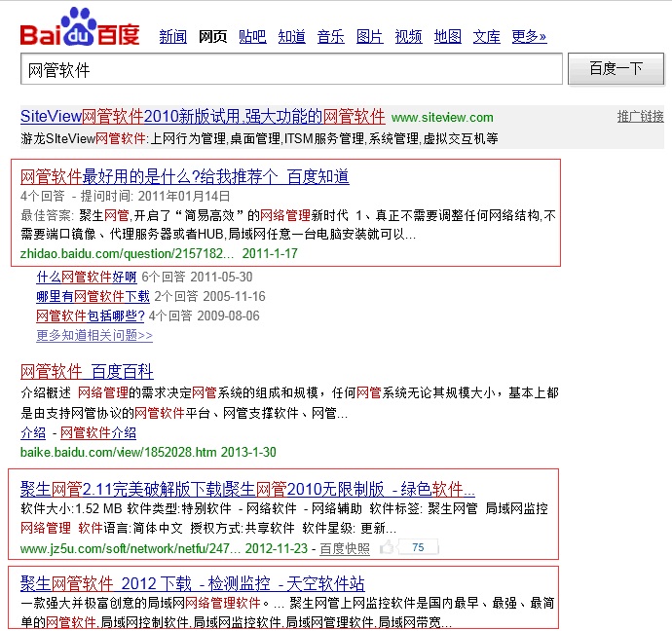The image size is (672, 631).
Task: Switch to 图片 search
Action: coord(369,36)
